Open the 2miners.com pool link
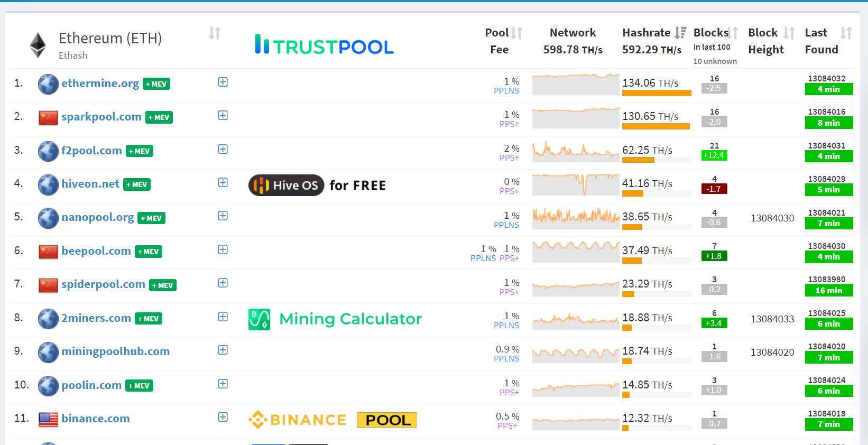This screenshot has width=868, height=445. pyautogui.click(x=96, y=318)
